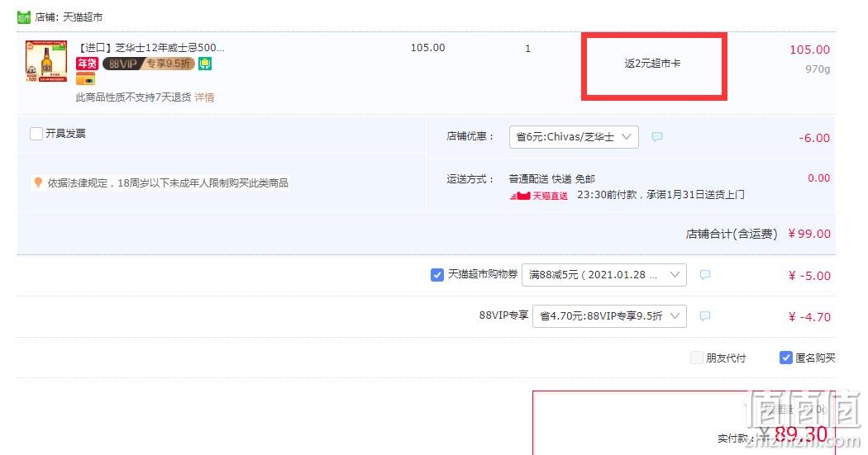Viewport: 868px width, 455px height.
Task: Click the orange card icon under 年货 badge
Action: tap(86, 79)
